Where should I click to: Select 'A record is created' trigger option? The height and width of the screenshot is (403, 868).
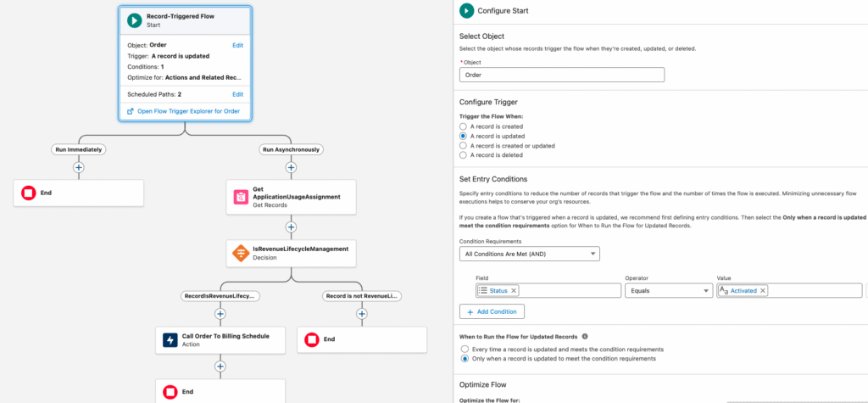[x=463, y=126]
